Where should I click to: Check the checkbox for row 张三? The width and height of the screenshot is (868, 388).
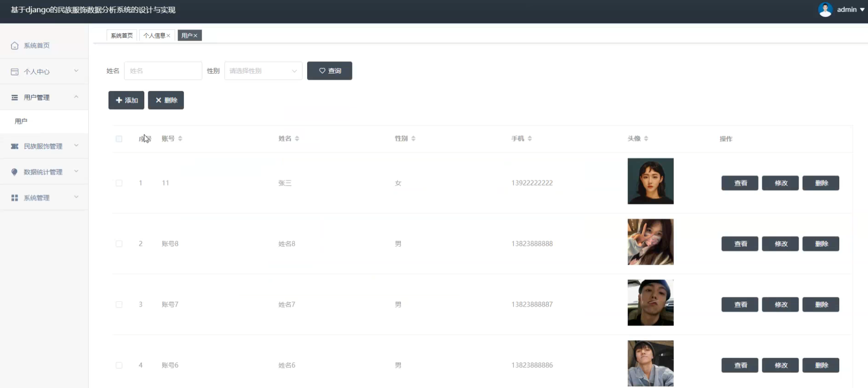[119, 183]
